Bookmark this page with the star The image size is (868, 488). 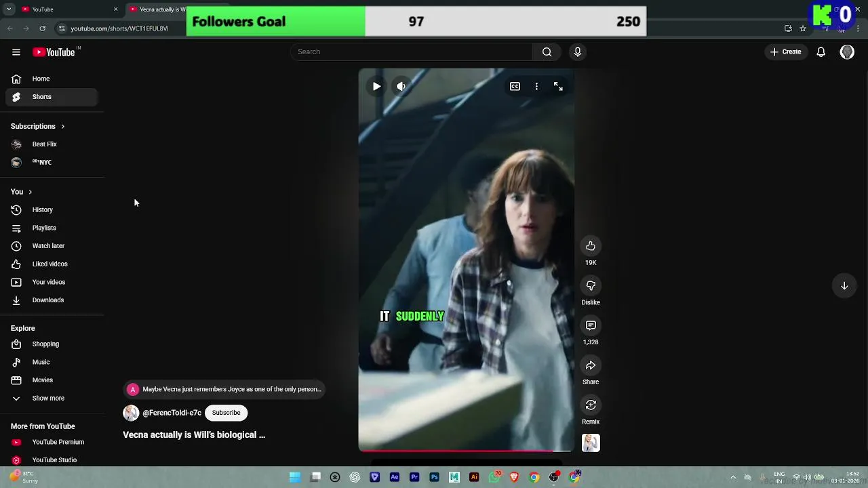803,28
